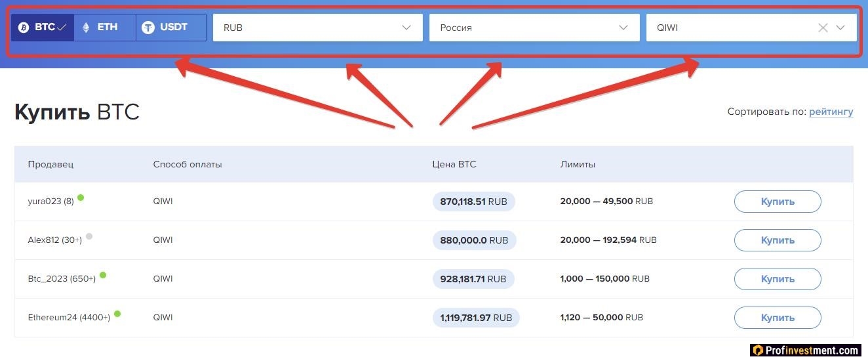Click limits 20,000 — 49,500 RUB

(x=606, y=202)
